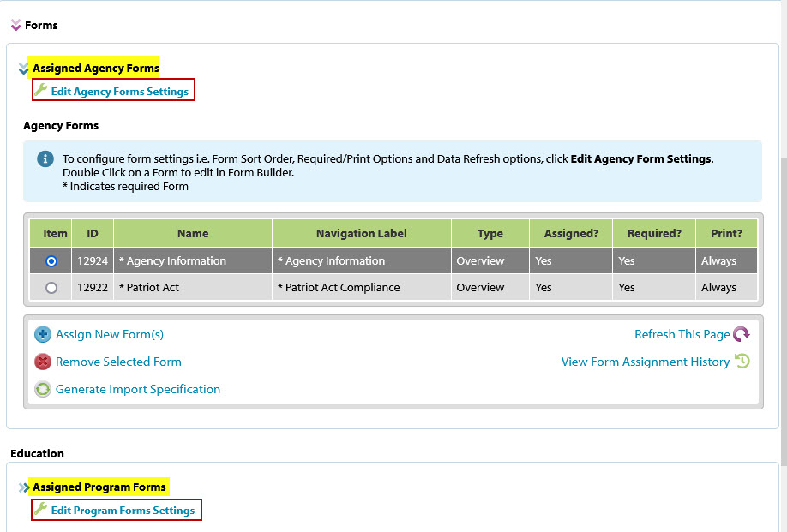The height and width of the screenshot is (532, 787).
Task: Expand the Assigned Program Forms section
Action: (23, 487)
